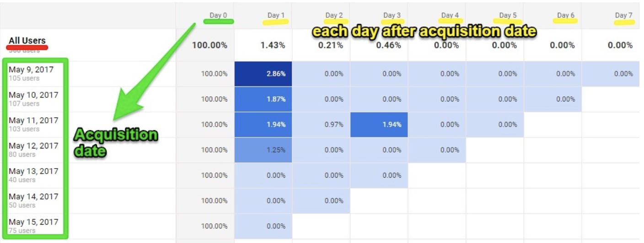Click the All Users 1.43% Day 1 value
This screenshot has width=644, height=243.
(x=274, y=45)
